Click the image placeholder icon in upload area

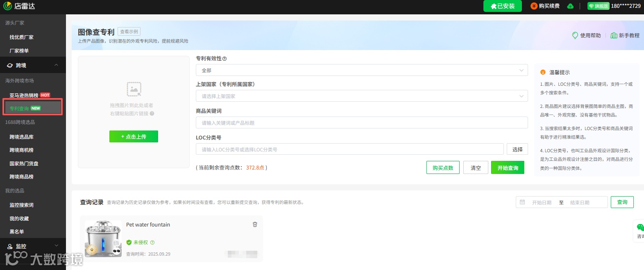pos(134,89)
